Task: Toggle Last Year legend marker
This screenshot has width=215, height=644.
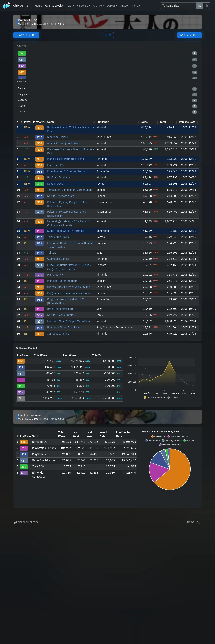Action: 168,398
